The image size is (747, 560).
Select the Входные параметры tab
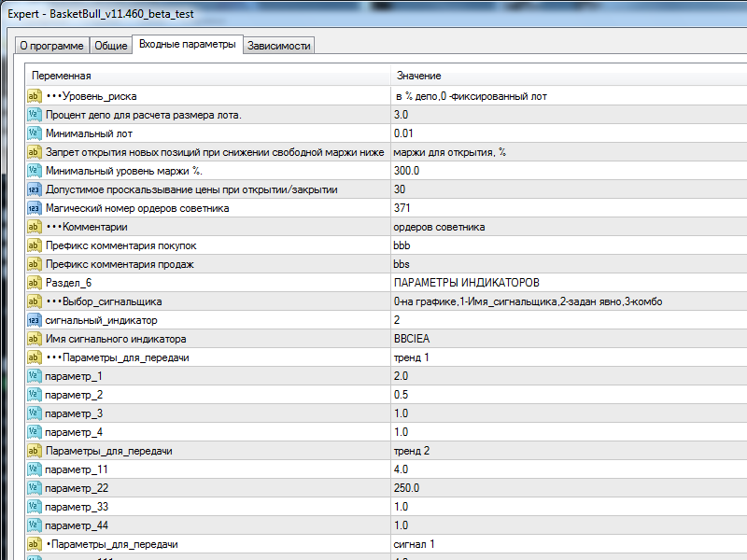(188, 44)
